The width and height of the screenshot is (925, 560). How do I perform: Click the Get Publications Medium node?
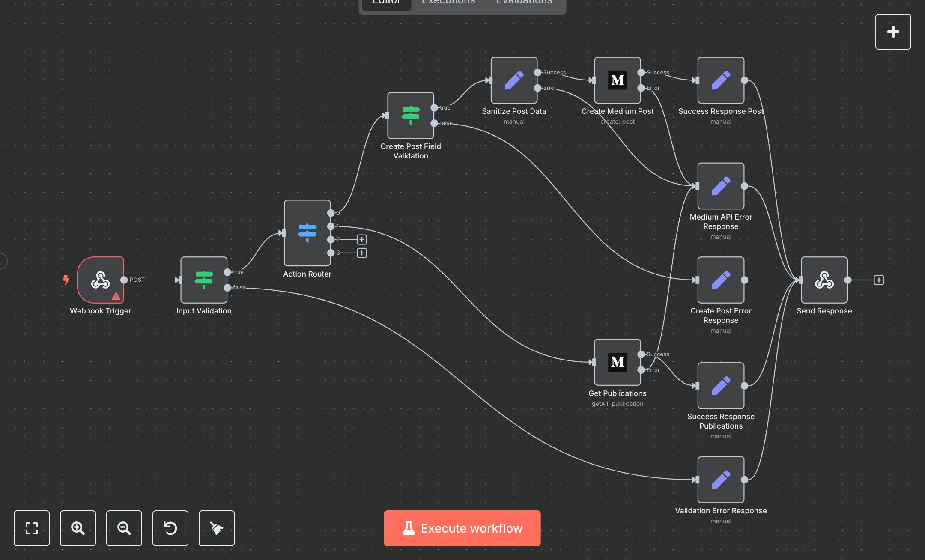pyautogui.click(x=617, y=362)
